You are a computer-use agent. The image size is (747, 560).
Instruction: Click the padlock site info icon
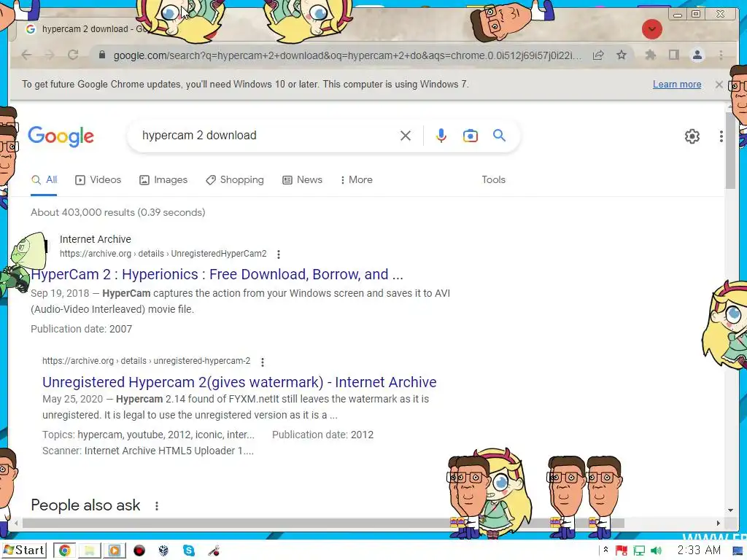point(101,55)
